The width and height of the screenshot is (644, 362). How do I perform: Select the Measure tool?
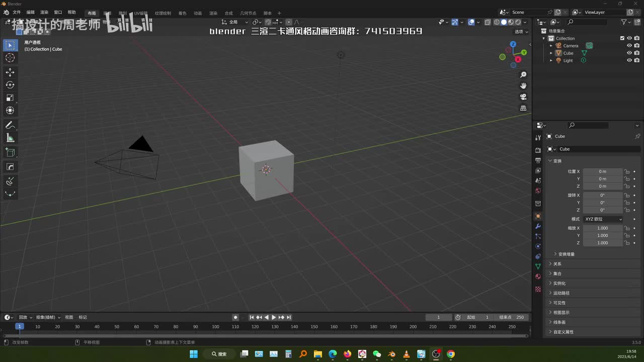pyautogui.click(x=10, y=138)
